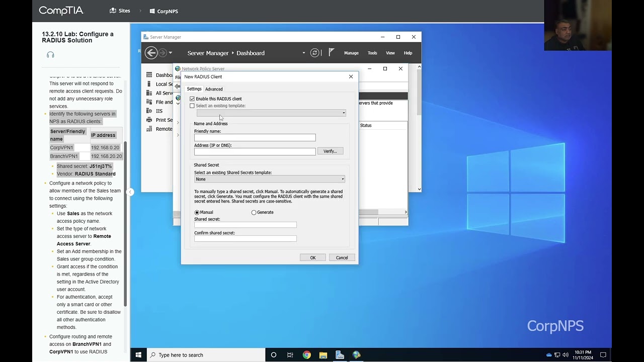Click the Verify address button
Image resolution: width=644 pixels, height=362 pixels.
coord(330,151)
